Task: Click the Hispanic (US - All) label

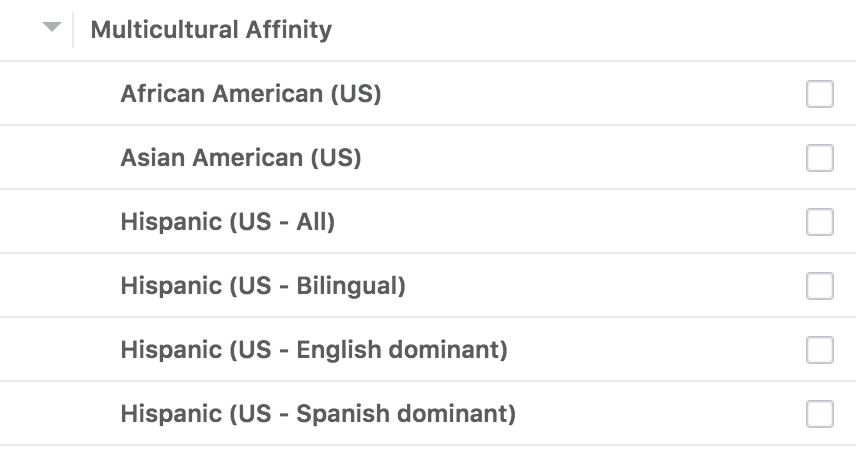Action: tap(227, 222)
